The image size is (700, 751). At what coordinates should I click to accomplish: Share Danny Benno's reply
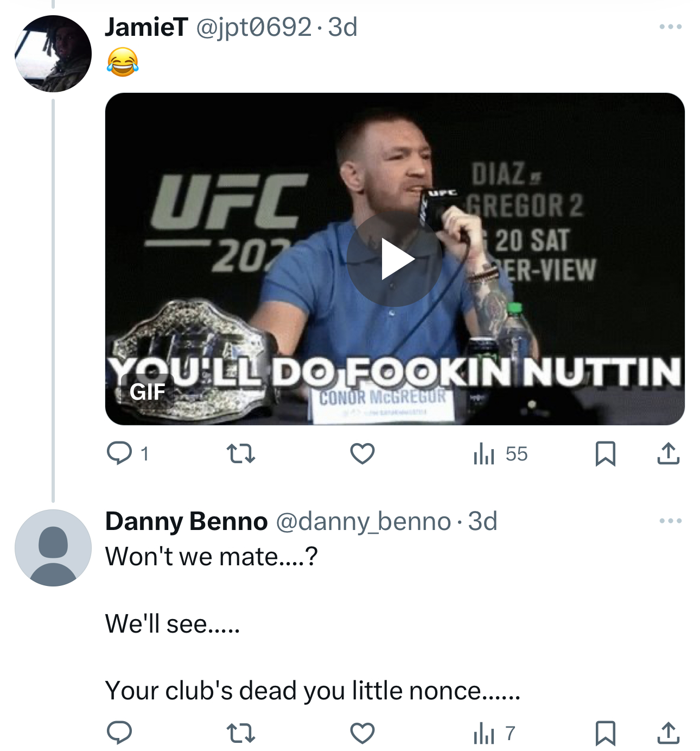click(668, 733)
